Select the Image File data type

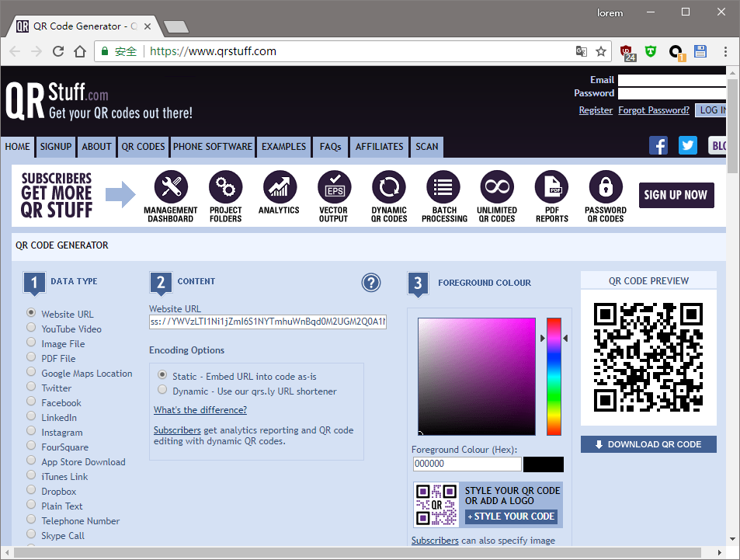(31, 342)
